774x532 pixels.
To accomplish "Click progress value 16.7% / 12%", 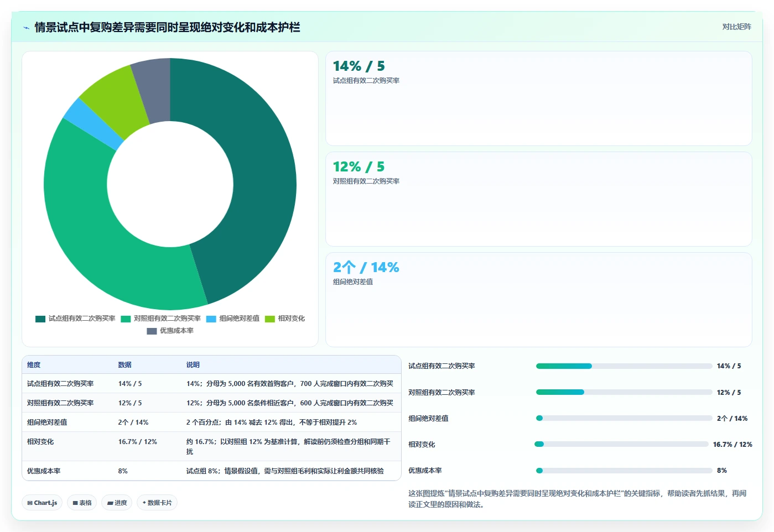I will tap(733, 445).
